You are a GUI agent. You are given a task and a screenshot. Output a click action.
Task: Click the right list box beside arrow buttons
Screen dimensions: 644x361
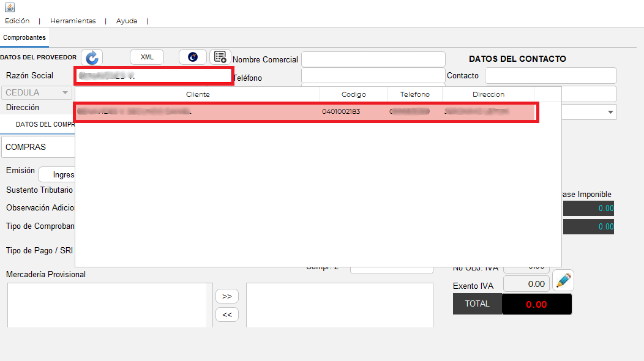click(x=340, y=305)
